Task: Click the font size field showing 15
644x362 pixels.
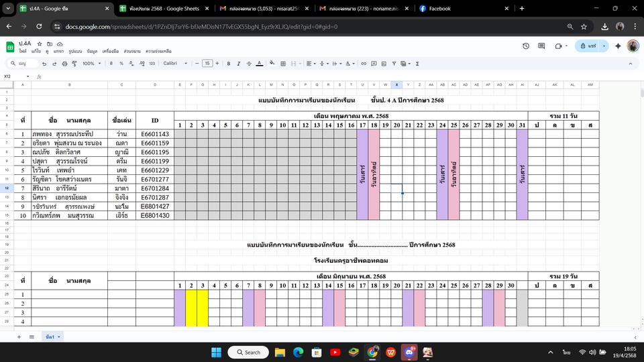Action: coord(207,64)
